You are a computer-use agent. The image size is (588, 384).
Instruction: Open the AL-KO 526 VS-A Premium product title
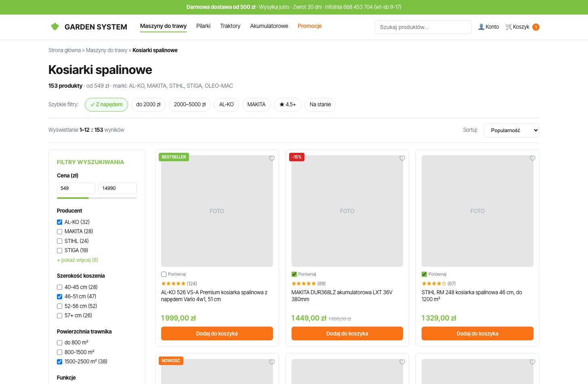coord(214,296)
